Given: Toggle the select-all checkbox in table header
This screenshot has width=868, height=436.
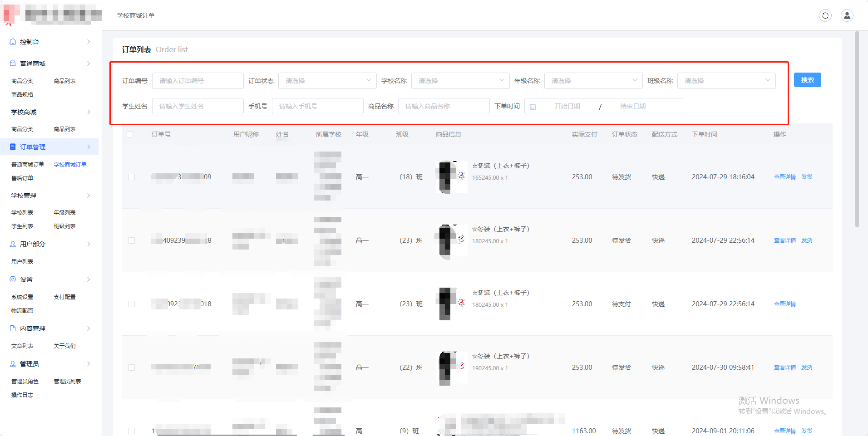Looking at the screenshot, I should (x=130, y=134).
